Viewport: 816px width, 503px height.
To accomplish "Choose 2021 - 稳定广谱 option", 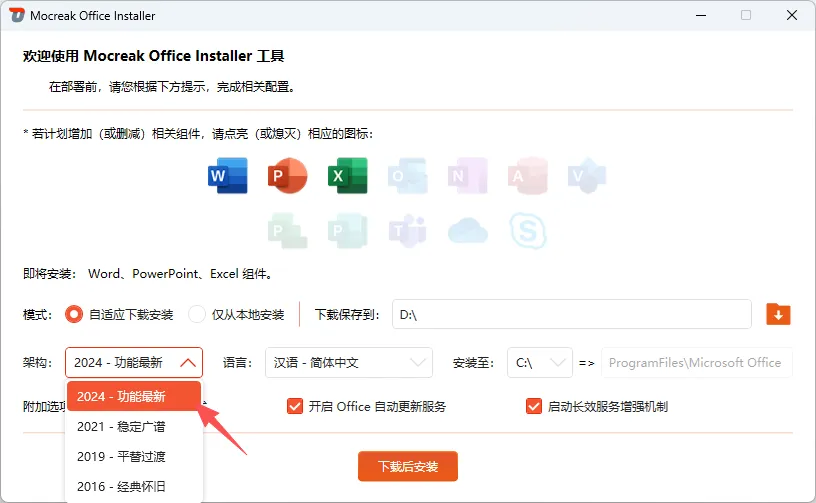I will 134,427.
